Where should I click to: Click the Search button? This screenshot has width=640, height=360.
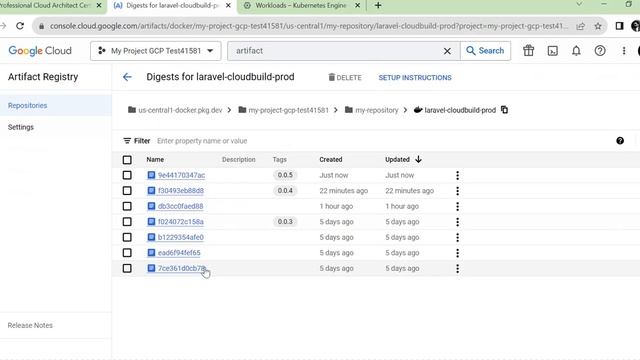click(x=485, y=51)
